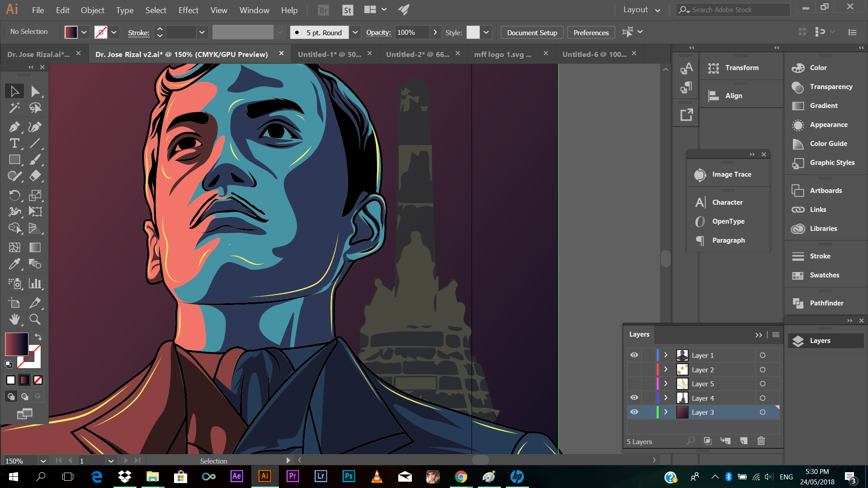Image resolution: width=868 pixels, height=488 pixels.
Task: Open the Transform panel
Action: 741,68
